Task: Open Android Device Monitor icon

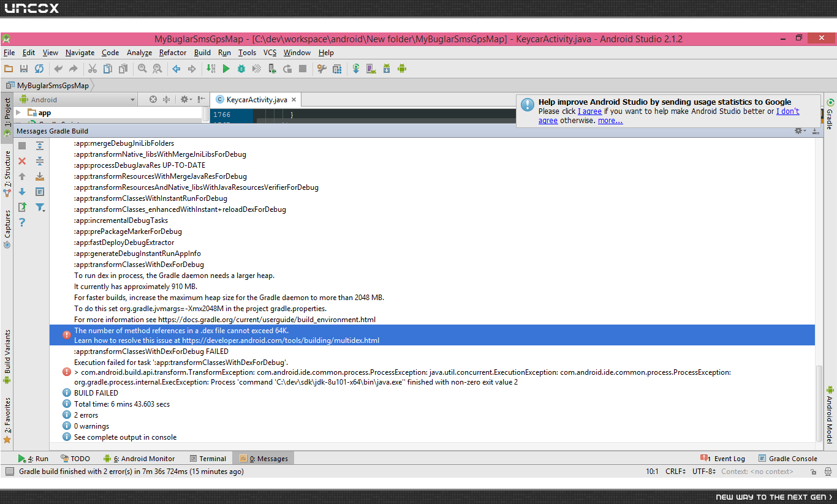Action: pos(402,69)
